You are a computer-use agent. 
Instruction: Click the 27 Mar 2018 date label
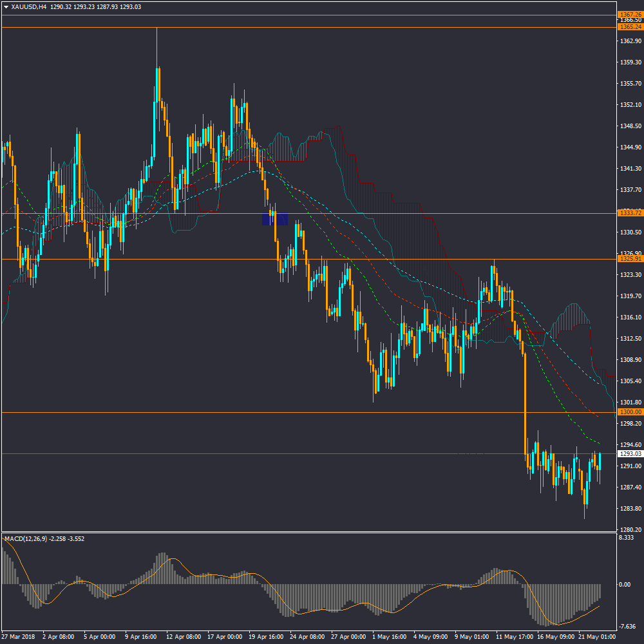tap(20, 636)
